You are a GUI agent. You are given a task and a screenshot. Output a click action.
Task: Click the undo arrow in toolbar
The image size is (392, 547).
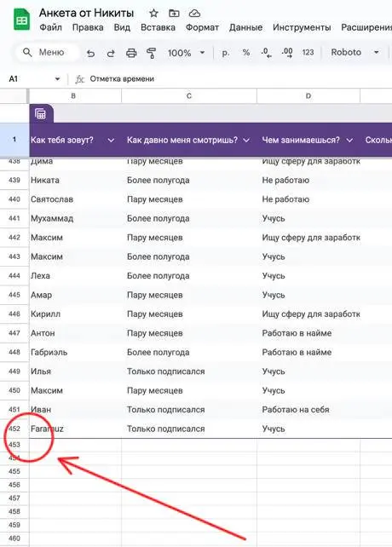[91, 53]
